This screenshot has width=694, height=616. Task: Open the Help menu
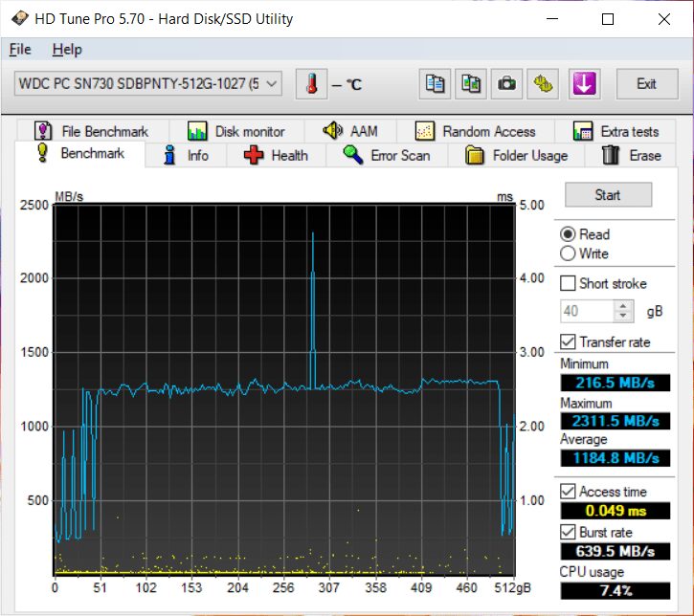coord(67,50)
